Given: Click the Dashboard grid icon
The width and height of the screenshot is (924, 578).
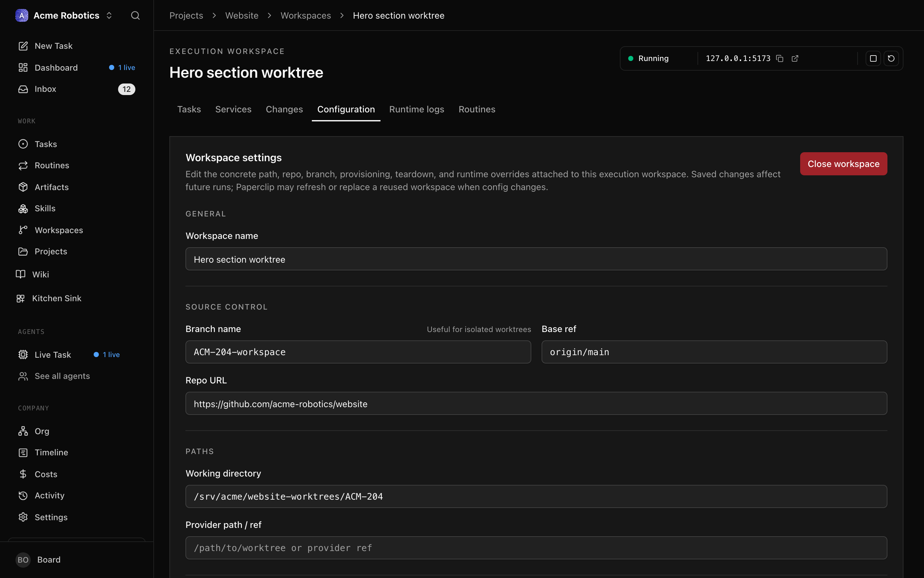Looking at the screenshot, I should (x=23, y=68).
